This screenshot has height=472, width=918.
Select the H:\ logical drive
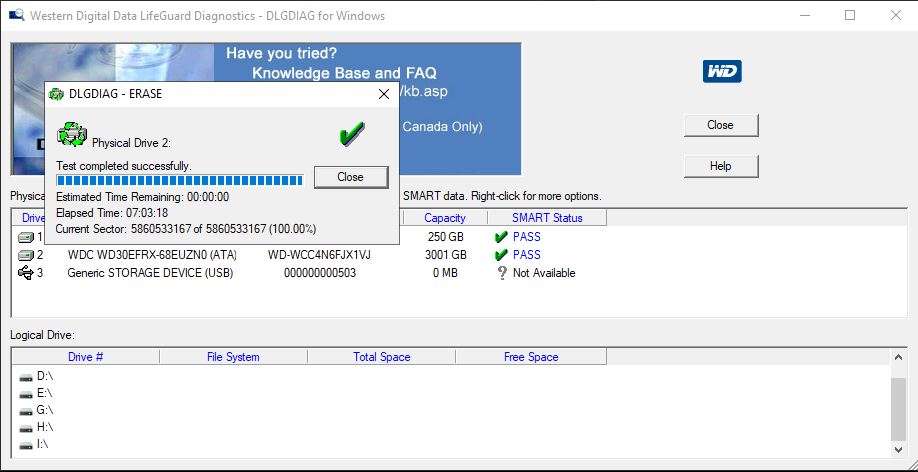44,427
